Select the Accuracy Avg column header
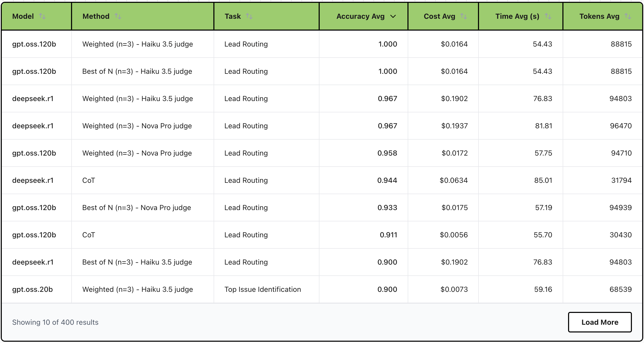Image resolution: width=644 pixels, height=343 pixels. pos(360,16)
